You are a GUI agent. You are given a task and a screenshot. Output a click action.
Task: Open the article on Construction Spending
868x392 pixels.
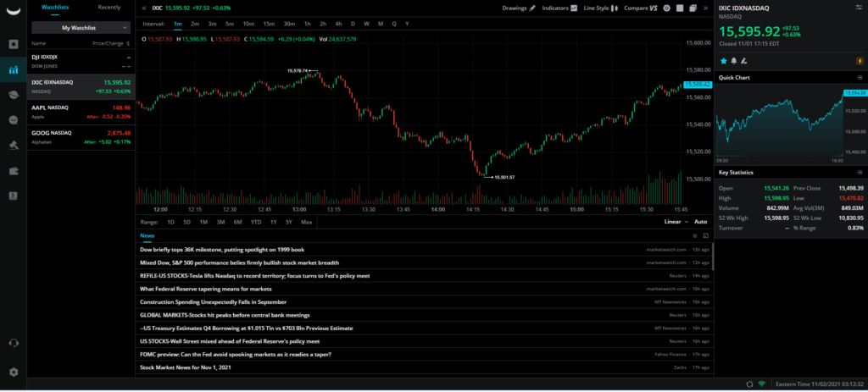213,301
